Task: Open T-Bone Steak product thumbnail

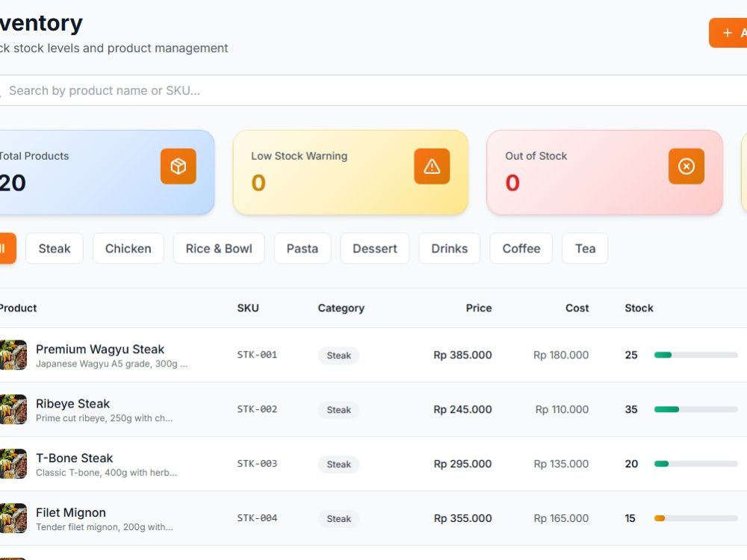Action: [x=13, y=464]
